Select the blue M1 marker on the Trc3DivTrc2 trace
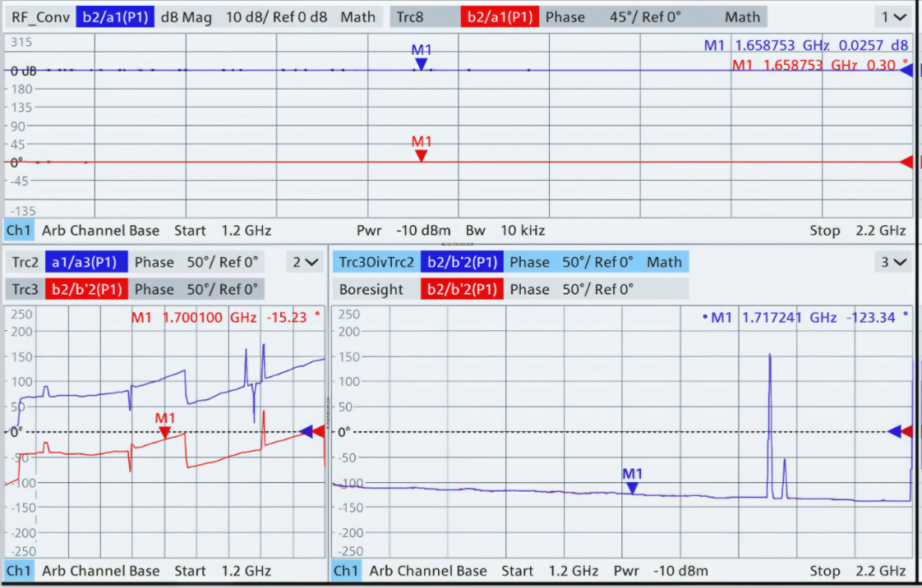The width and height of the screenshot is (922, 588). tap(632, 487)
